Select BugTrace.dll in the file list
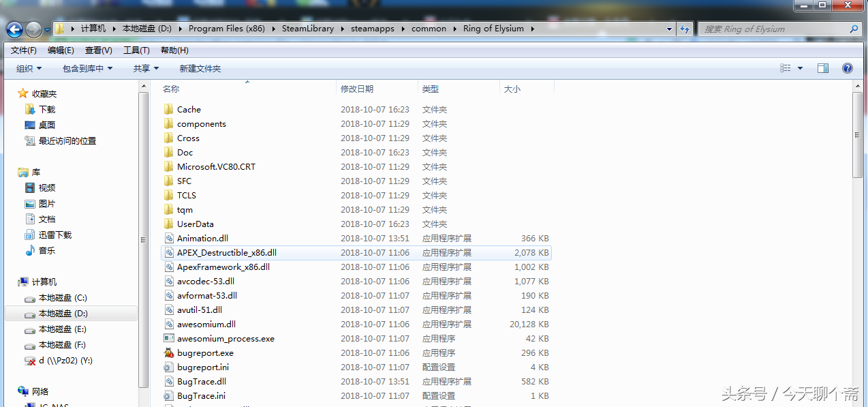The width and height of the screenshot is (868, 407). click(x=200, y=381)
